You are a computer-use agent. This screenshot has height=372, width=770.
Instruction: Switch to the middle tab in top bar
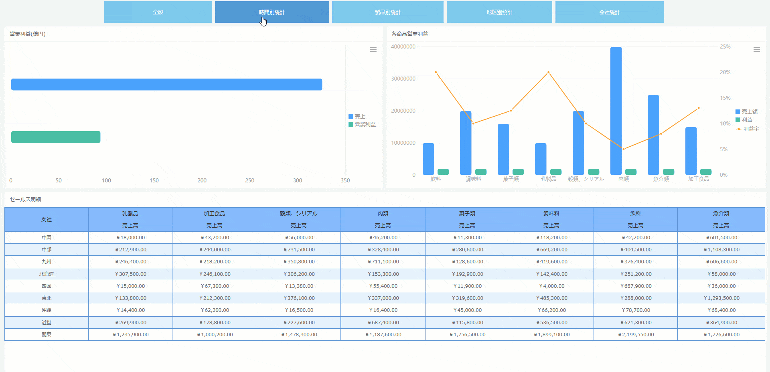point(387,12)
